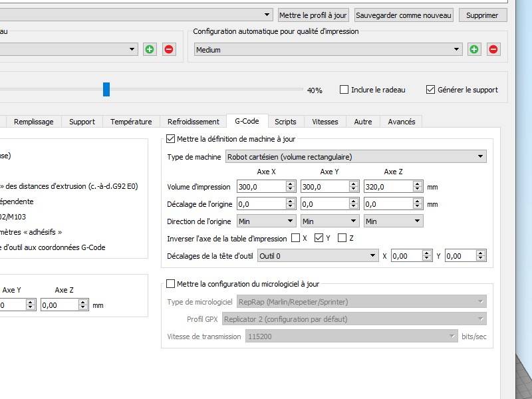Open the Outil 0 tool offset dropdown
532x399 pixels.
[x=318, y=256]
